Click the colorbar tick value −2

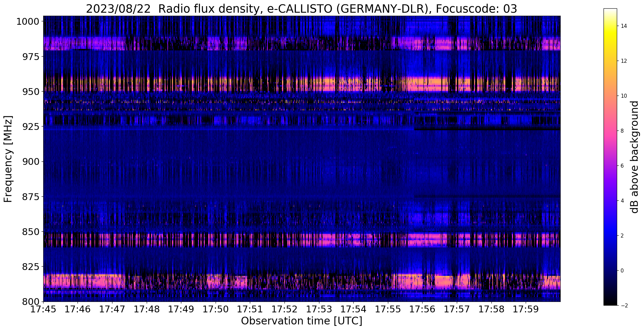(624, 306)
